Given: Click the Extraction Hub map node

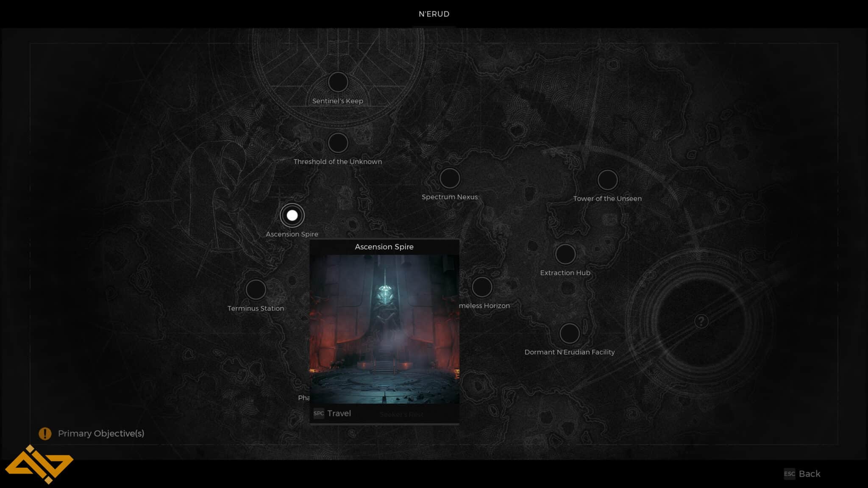Looking at the screenshot, I should point(565,254).
